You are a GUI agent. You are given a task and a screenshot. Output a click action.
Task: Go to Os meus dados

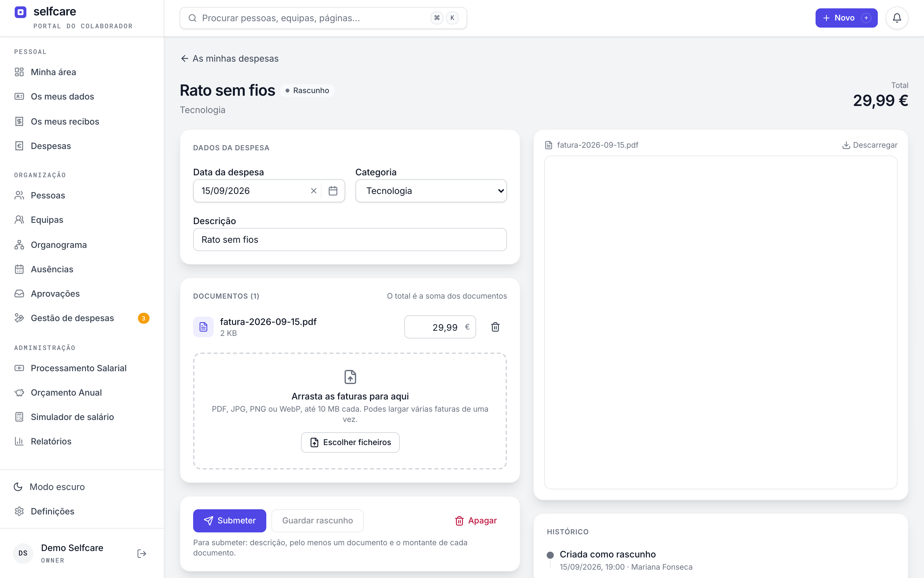click(x=82, y=96)
